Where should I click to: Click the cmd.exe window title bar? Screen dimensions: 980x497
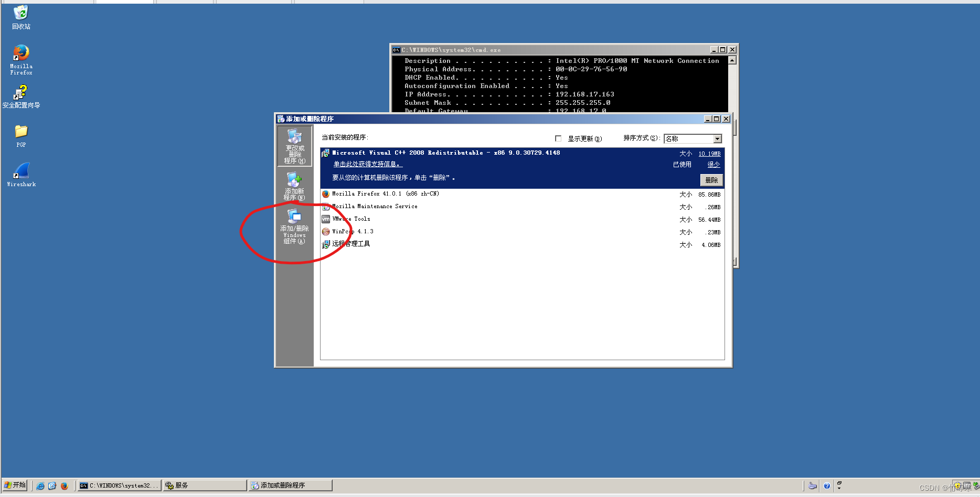tap(564, 50)
